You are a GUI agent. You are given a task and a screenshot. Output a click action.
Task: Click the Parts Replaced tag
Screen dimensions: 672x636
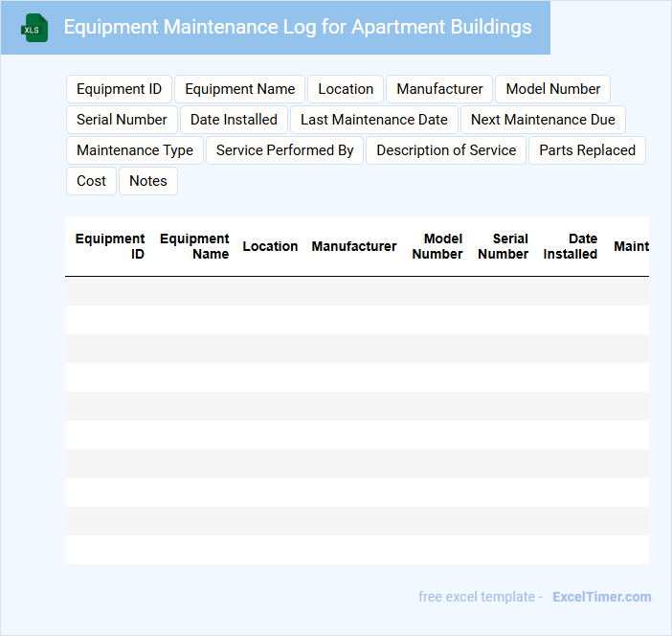pyautogui.click(x=587, y=150)
